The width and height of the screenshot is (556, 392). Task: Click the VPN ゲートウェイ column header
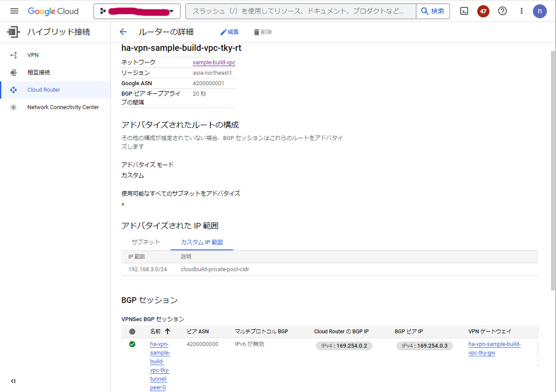click(x=490, y=331)
